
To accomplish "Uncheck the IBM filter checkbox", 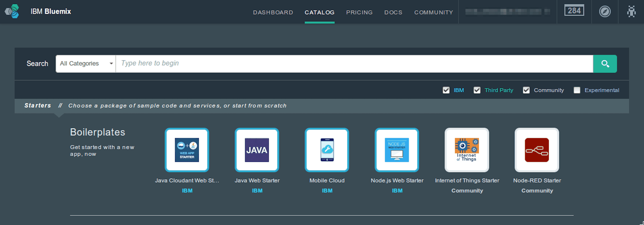I will click(x=446, y=90).
